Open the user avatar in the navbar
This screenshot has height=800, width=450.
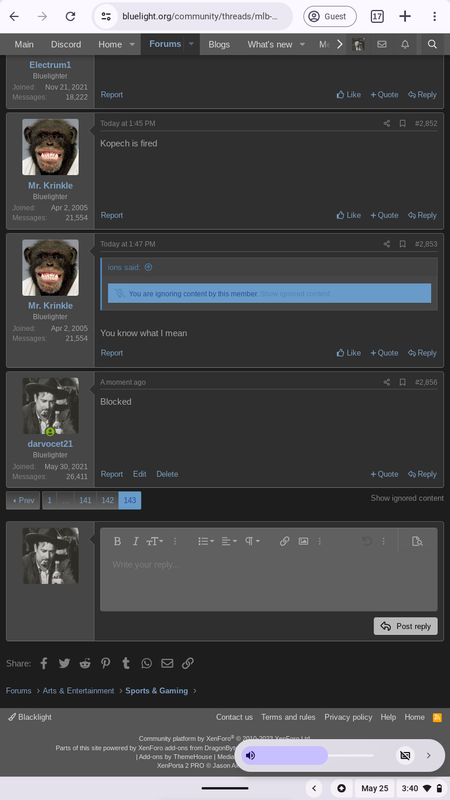[358, 44]
